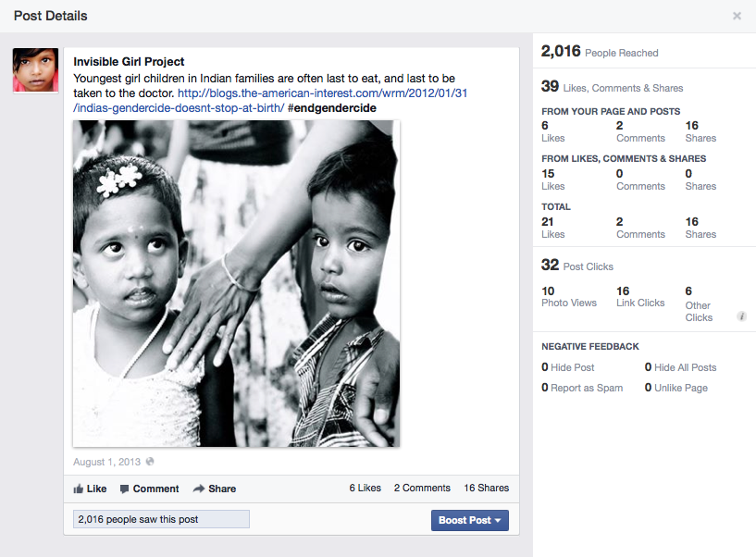Click the 2,016 people saw this post box
756x557 pixels.
[161, 519]
